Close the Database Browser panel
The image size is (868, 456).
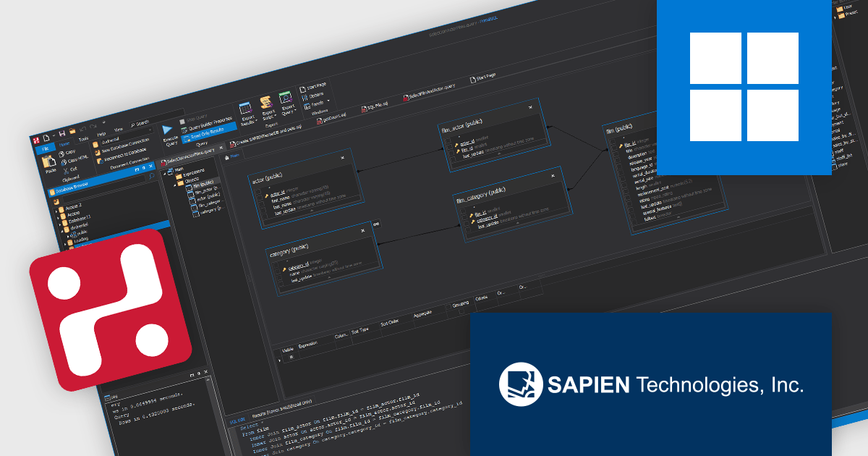tap(151, 166)
